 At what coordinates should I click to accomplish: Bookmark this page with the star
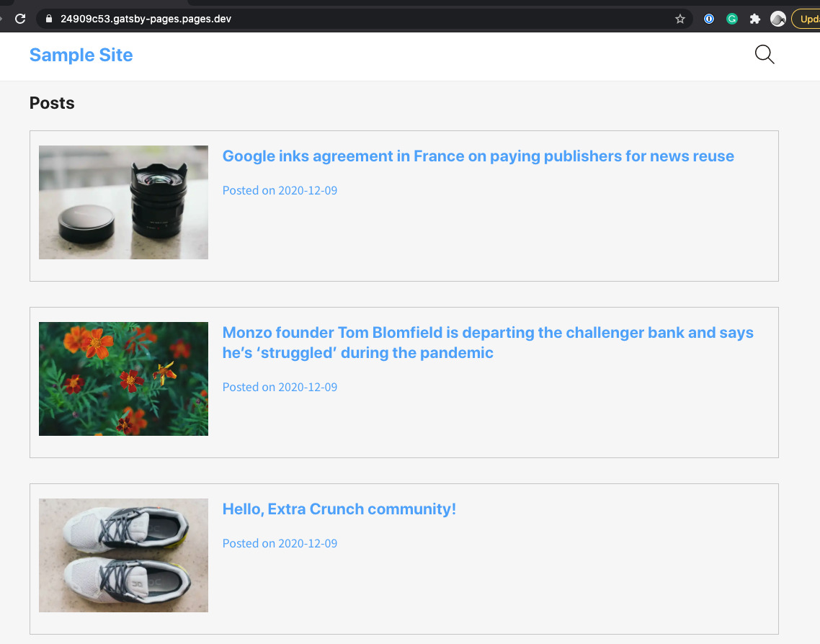tap(679, 19)
